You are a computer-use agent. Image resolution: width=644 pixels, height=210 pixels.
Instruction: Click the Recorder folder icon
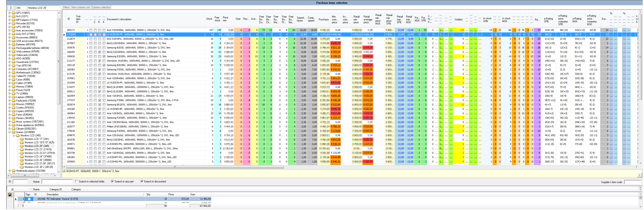point(14,23)
